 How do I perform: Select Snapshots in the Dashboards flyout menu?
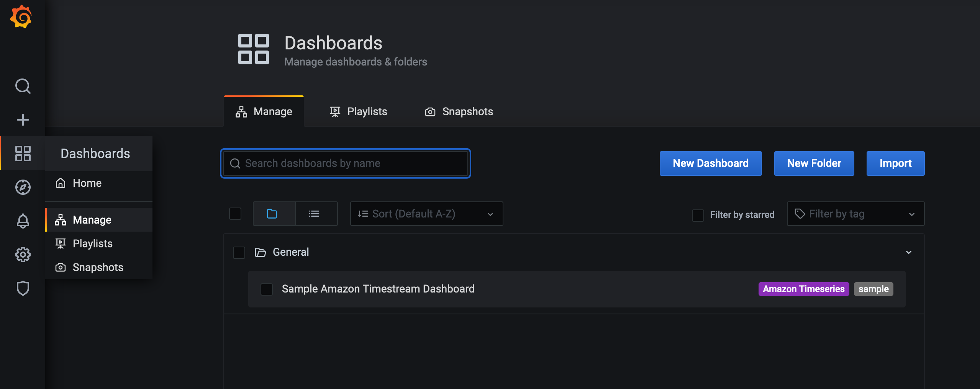pos(99,267)
